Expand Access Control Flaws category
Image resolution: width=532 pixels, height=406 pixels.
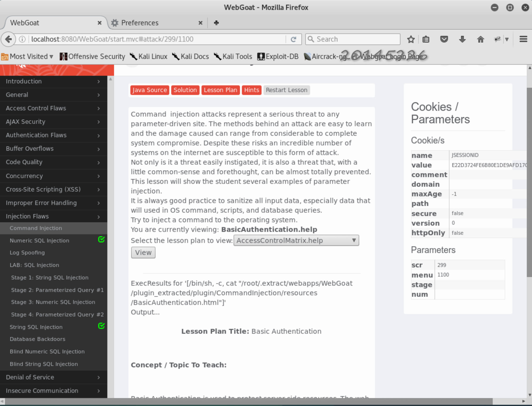click(53, 108)
